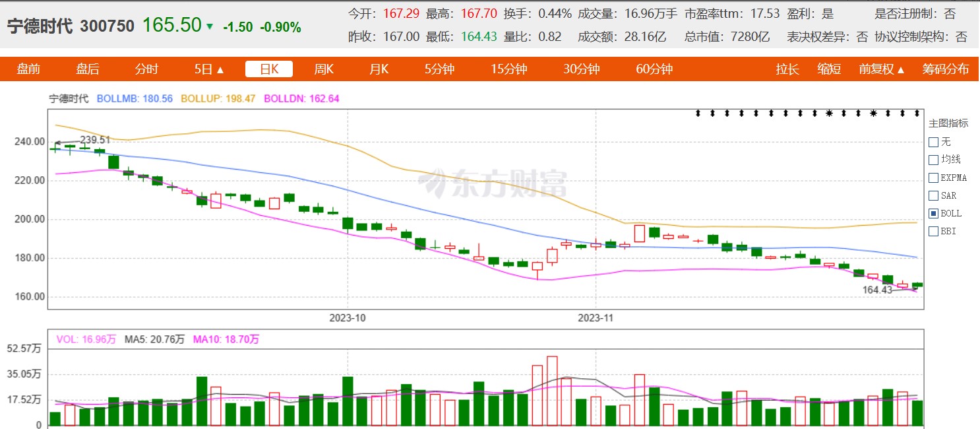Screen dimensions: 980x429
Task: Tick the 无 indicator checkbox
Action: (933, 142)
